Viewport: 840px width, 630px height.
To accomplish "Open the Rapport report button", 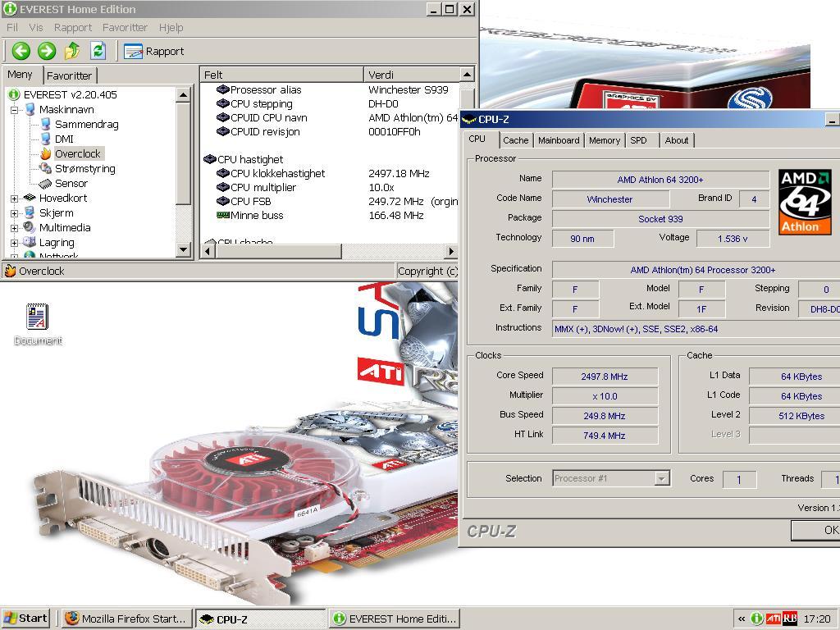I will click(154, 51).
